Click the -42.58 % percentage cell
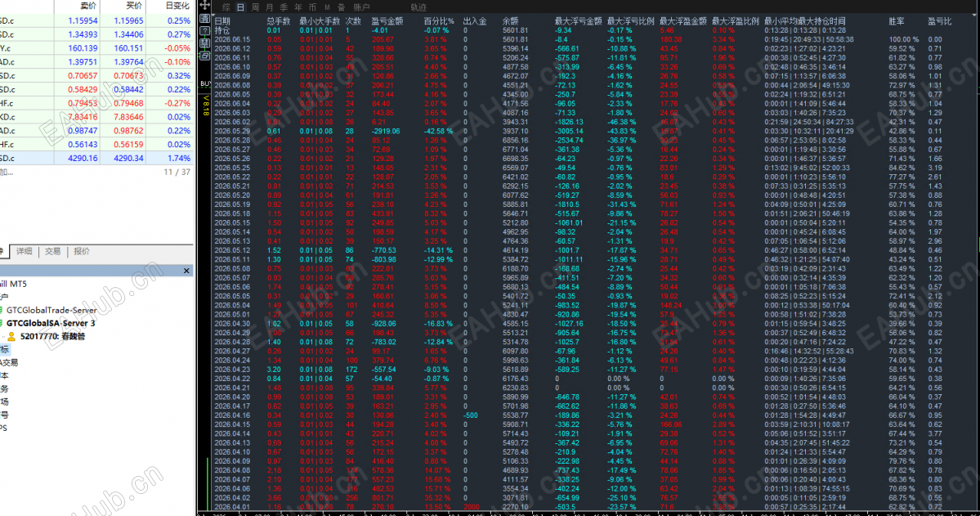 coord(438,132)
